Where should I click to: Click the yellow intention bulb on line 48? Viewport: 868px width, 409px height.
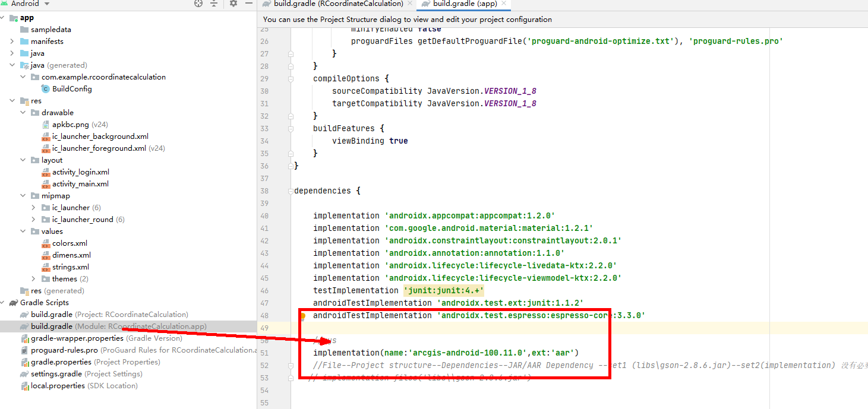click(x=302, y=316)
